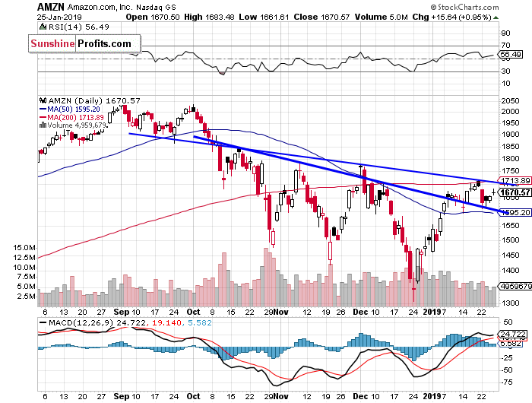Click Sep on the MACD panel date axis
The height and width of the screenshot is (403, 532).
(x=122, y=396)
